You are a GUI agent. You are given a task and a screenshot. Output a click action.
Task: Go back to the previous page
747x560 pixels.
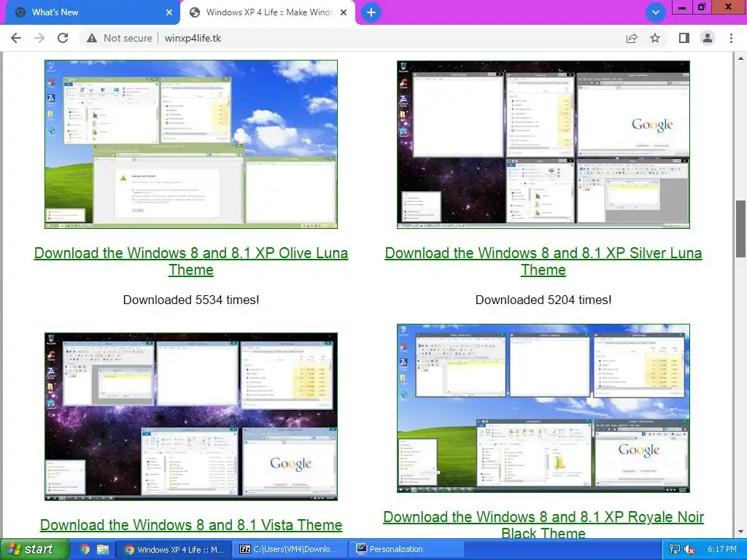16,38
